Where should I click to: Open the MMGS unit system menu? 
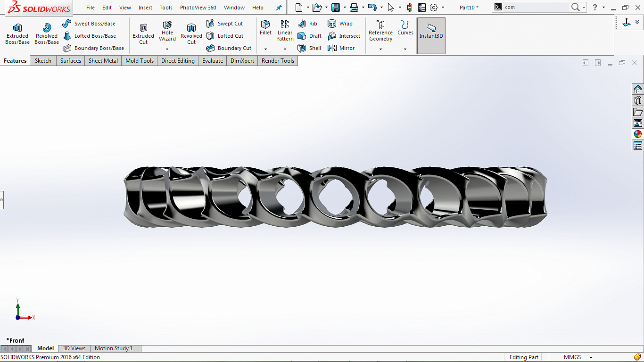[x=578, y=357]
